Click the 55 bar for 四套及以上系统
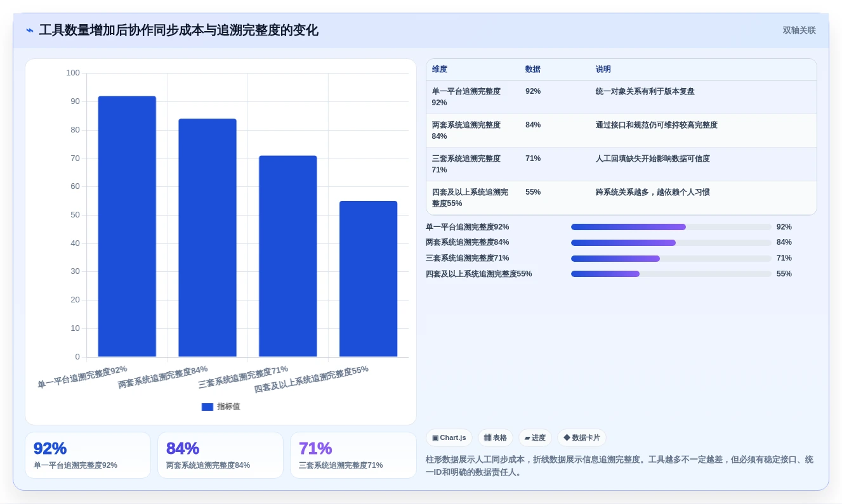This screenshot has width=842, height=504. [x=368, y=279]
